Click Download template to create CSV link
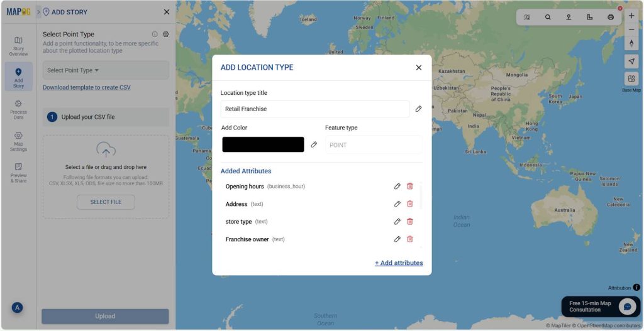The height and width of the screenshot is (331, 644). [x=87, y=87]
